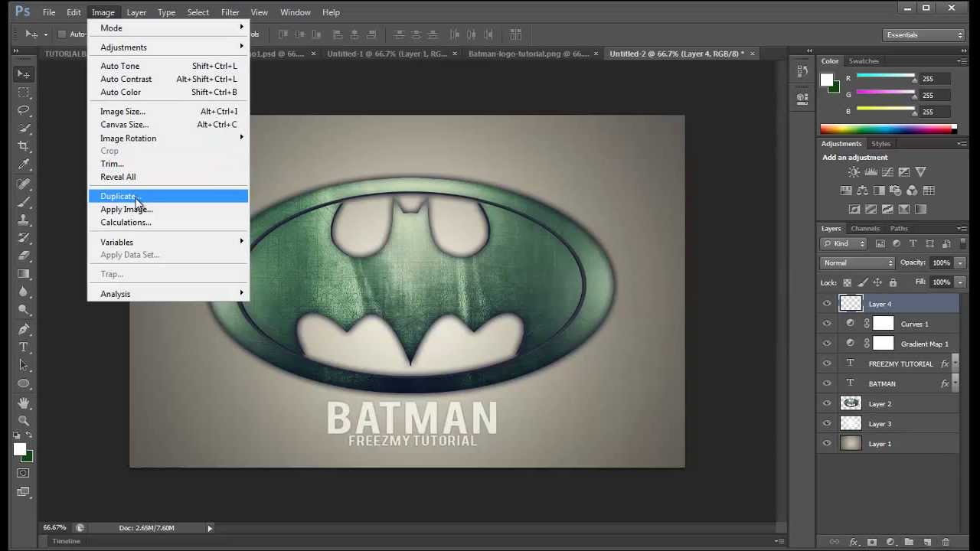Viewport: 980px width, 551px height.
Task: Open the Opacity slider dropdown arrow
Action: click(960, 262)
